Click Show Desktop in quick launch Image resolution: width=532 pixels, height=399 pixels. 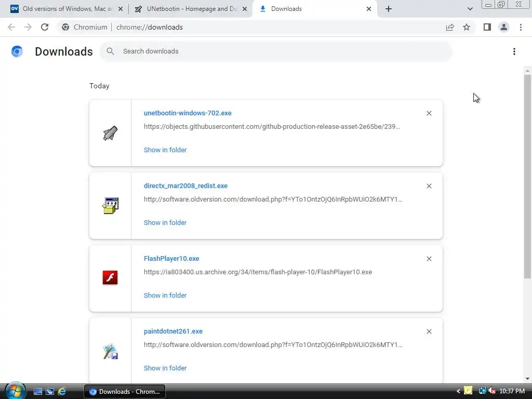point(38,392)
